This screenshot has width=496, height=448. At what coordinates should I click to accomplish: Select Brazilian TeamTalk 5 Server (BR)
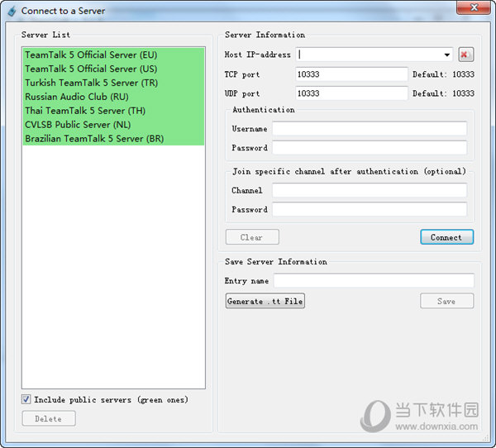coord(113,138)
